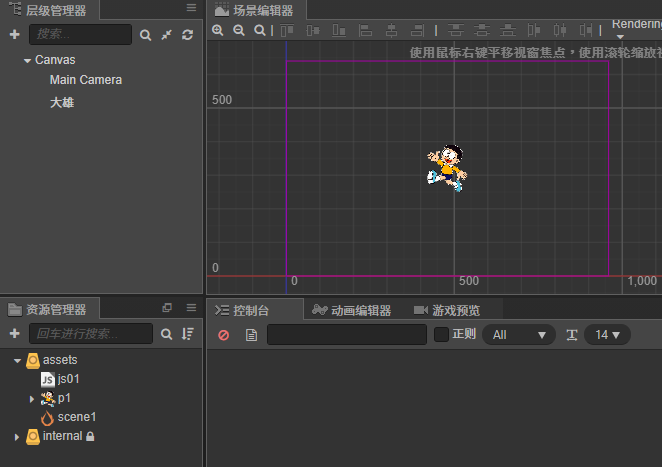
Task: Select the Canvas node
Action: pos(55,60)
